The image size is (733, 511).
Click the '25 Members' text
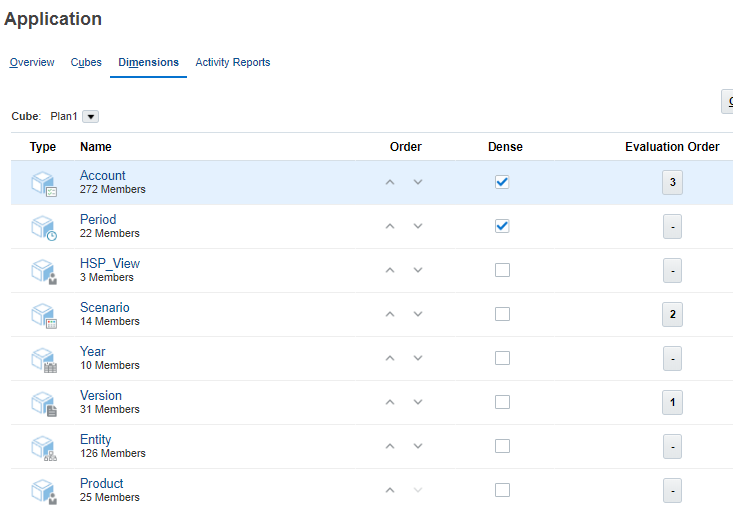(110, 497)
